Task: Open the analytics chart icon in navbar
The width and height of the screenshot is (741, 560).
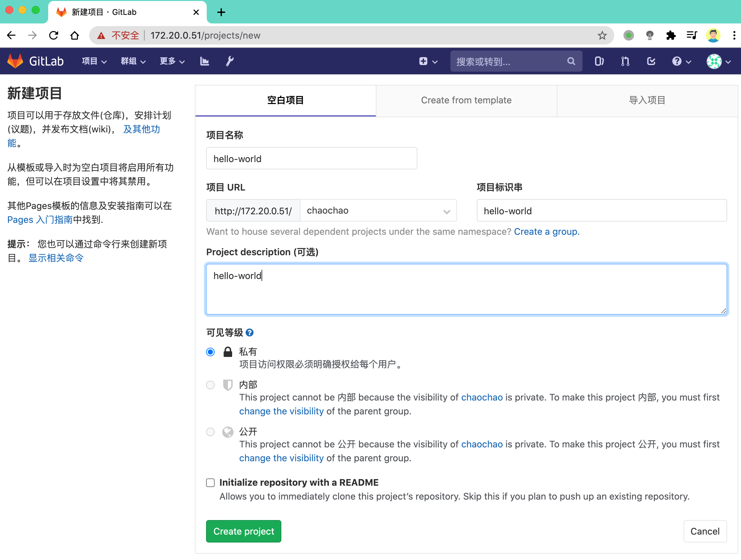Action: [204, 61]
